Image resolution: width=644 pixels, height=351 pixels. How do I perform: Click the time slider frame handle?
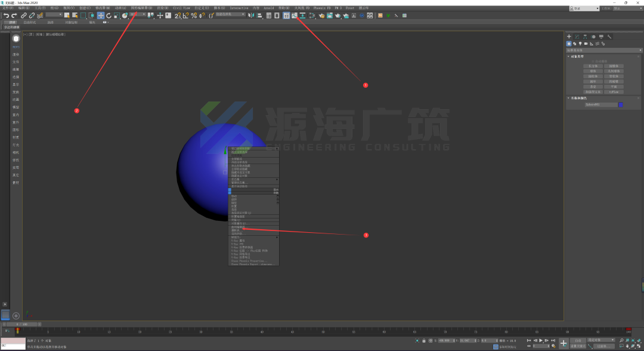coord(23,324)
